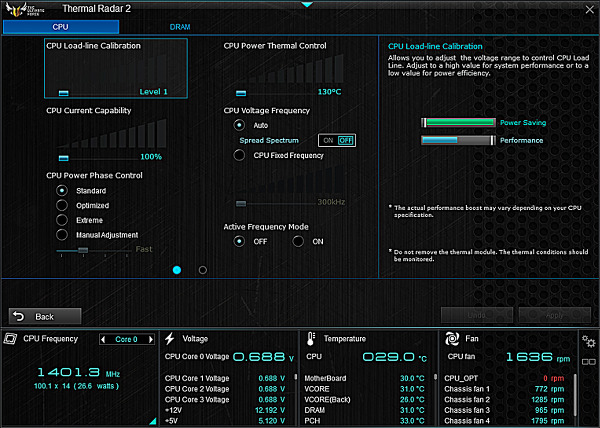Click the Chassis fan 1 row

[x=504, y=389]
